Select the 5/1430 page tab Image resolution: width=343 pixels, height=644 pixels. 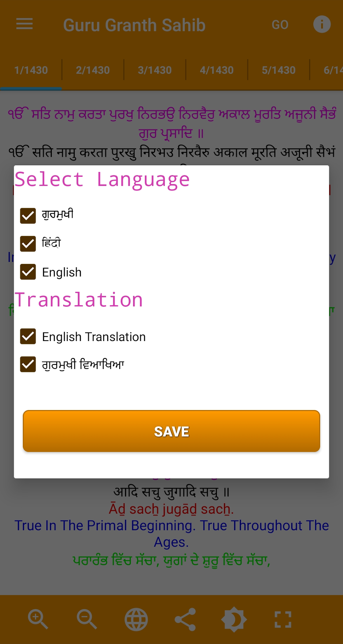278,70
